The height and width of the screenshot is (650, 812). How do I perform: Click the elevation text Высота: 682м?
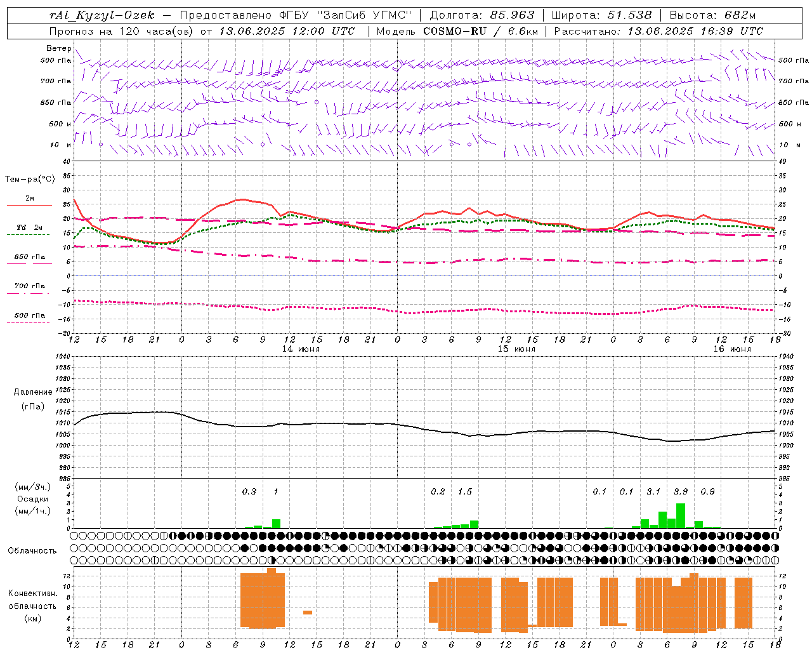coord(713,15)
